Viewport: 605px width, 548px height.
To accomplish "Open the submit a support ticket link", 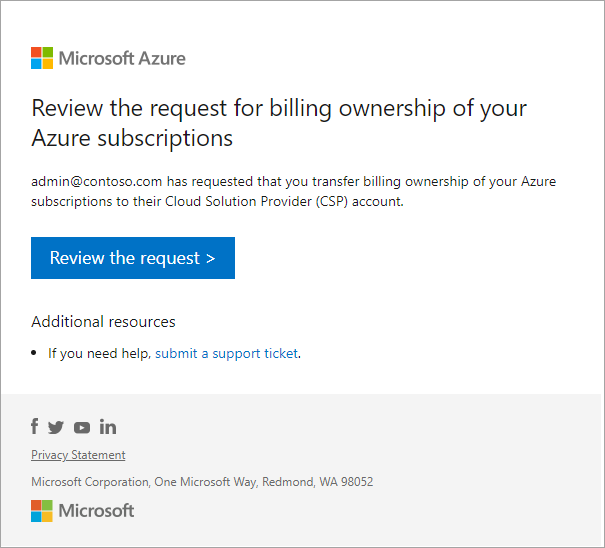I will [226, 353].
